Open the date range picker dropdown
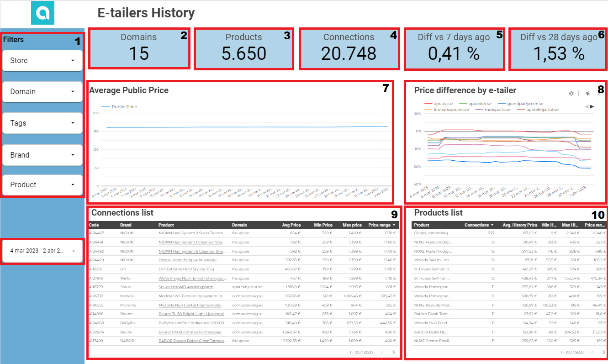This screenshot has height=364, width=608. (42, 251)
